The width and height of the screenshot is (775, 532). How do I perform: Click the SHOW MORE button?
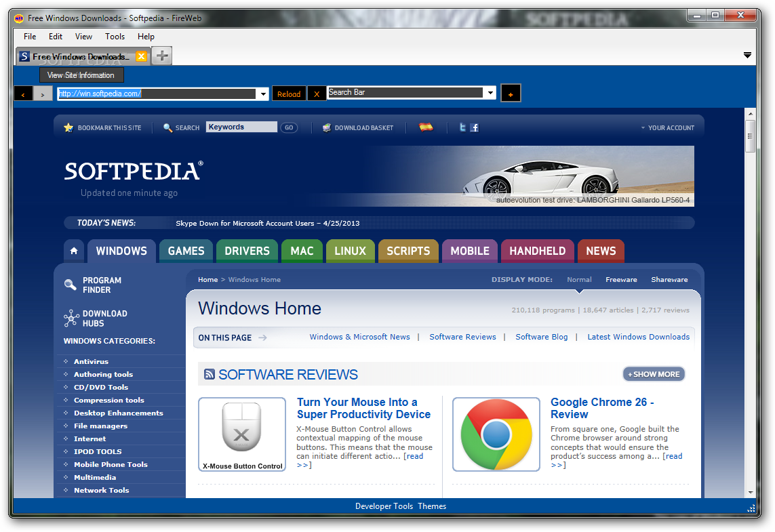pos(654,374)
